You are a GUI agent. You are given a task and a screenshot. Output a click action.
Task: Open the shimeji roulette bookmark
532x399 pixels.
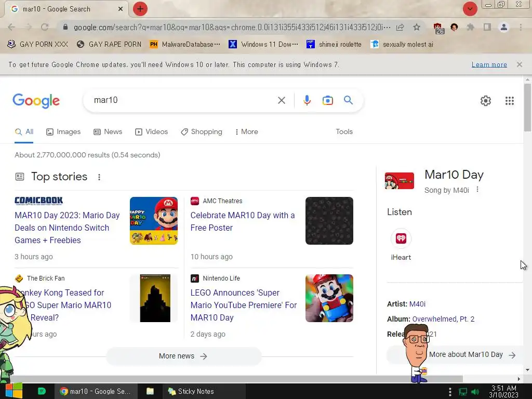click(334, 45)
